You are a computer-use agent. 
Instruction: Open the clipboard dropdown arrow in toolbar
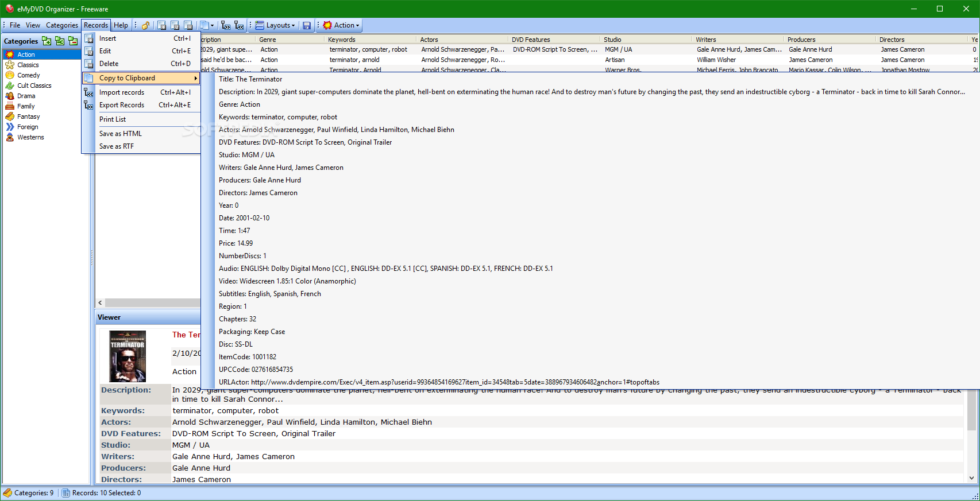tap(213, 25)
